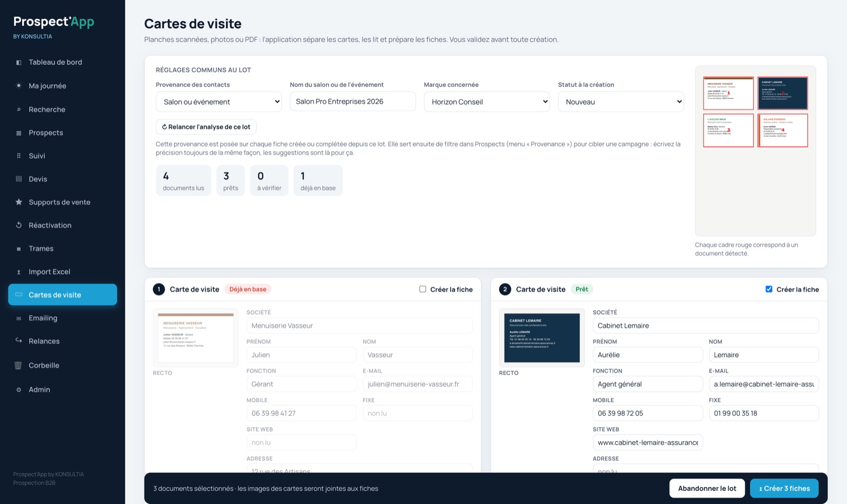847x504 pixels.
Task: Click the Déjà en base badge
Action: click(248, 289)
